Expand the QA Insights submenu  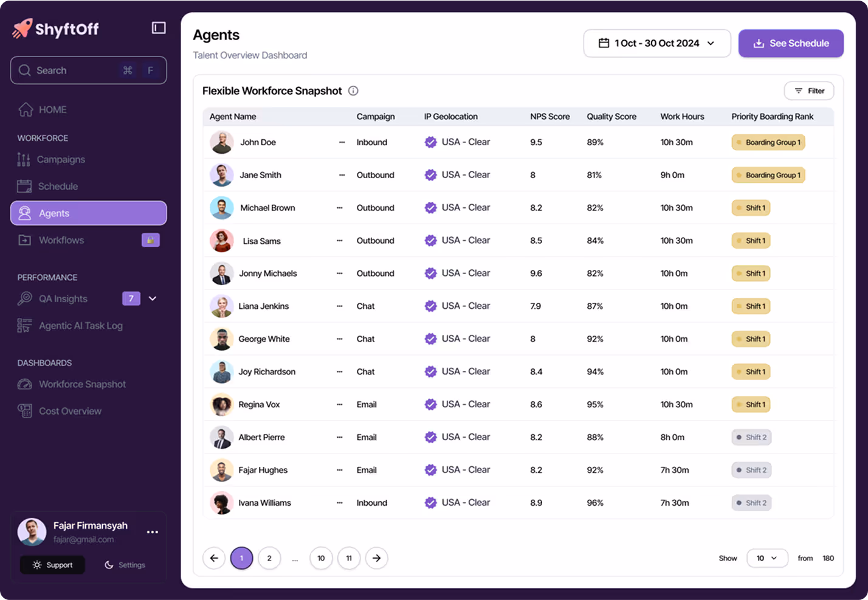coord(153,298)
